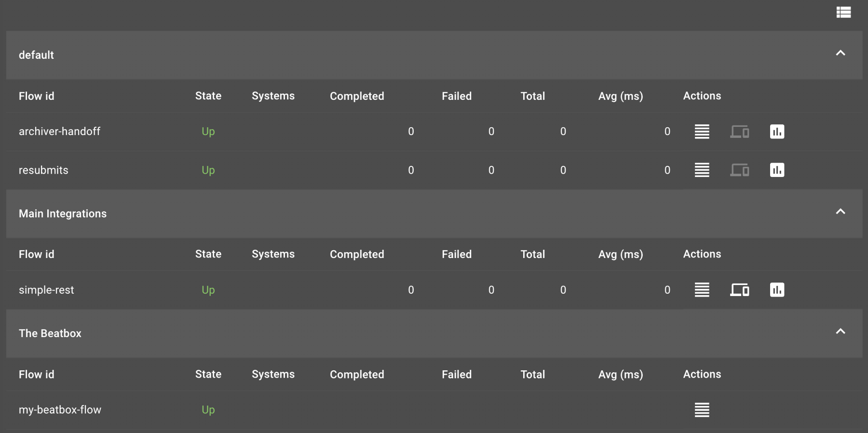Open the simple-rest flow by clicking its name
This screenshot has width=868, height=433.
[x=46, y=290]
